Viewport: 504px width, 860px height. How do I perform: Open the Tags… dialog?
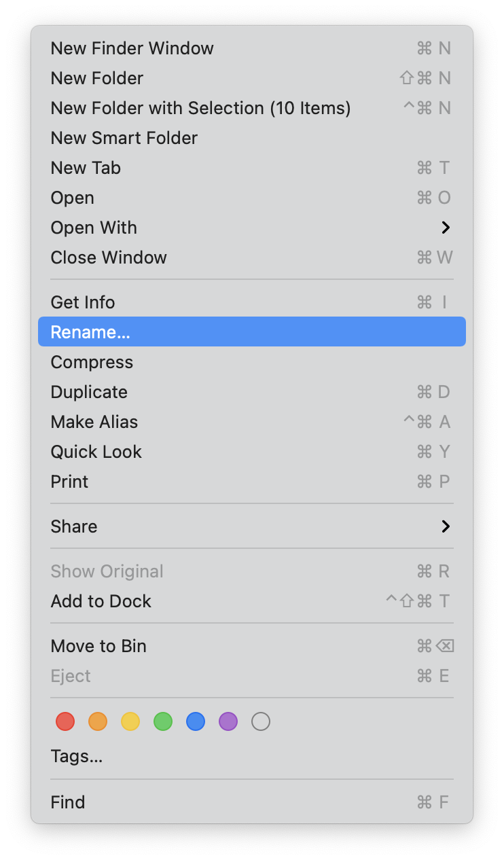tap(77, 756)
